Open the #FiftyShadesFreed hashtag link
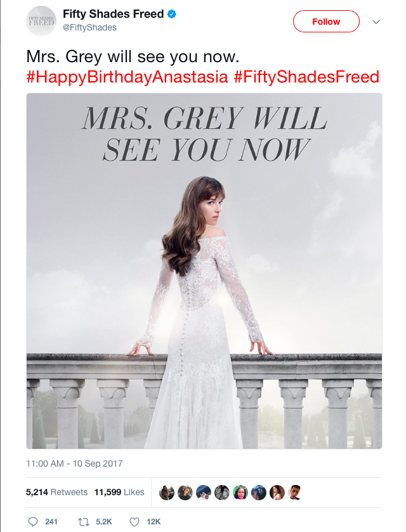The image size is (406, 532). [x=306, y=77]
